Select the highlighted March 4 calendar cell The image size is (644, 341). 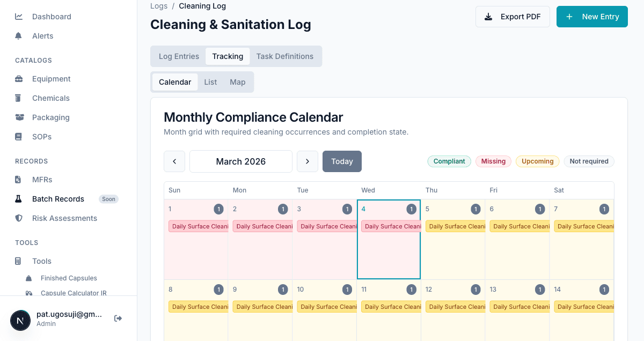[x=389, y=257]
